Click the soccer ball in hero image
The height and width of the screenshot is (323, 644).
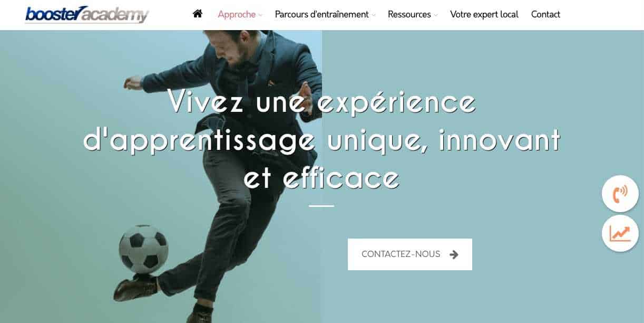point(143,250)
